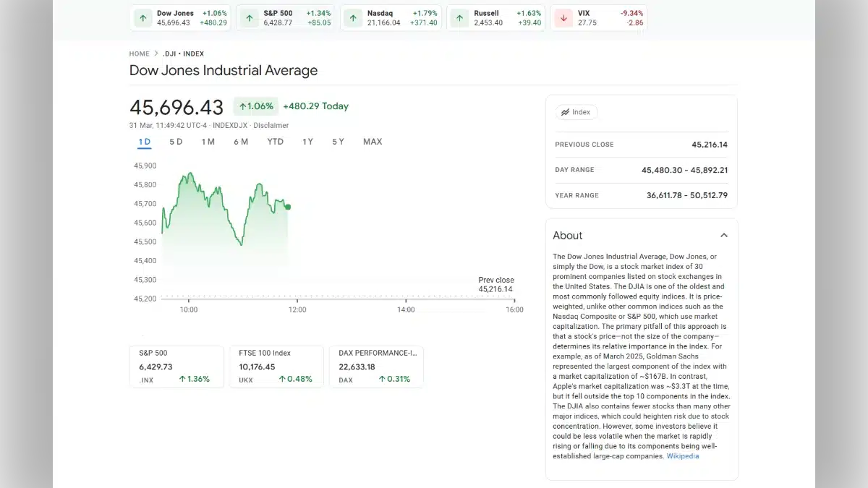Image resolution: width=868 pixels, height=488 pixels.
Task: Click the green data point on the price chart
Action: pos(287,207)
